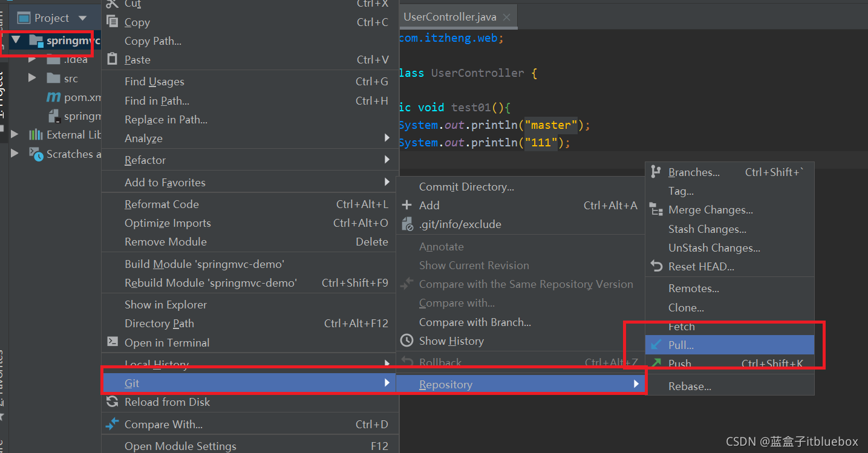Choose Remove Module
868x453 pixels.
tap(250, 242)
